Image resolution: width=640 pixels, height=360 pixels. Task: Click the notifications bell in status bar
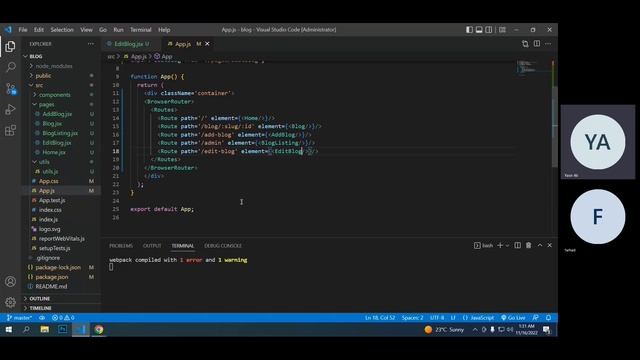549,318
